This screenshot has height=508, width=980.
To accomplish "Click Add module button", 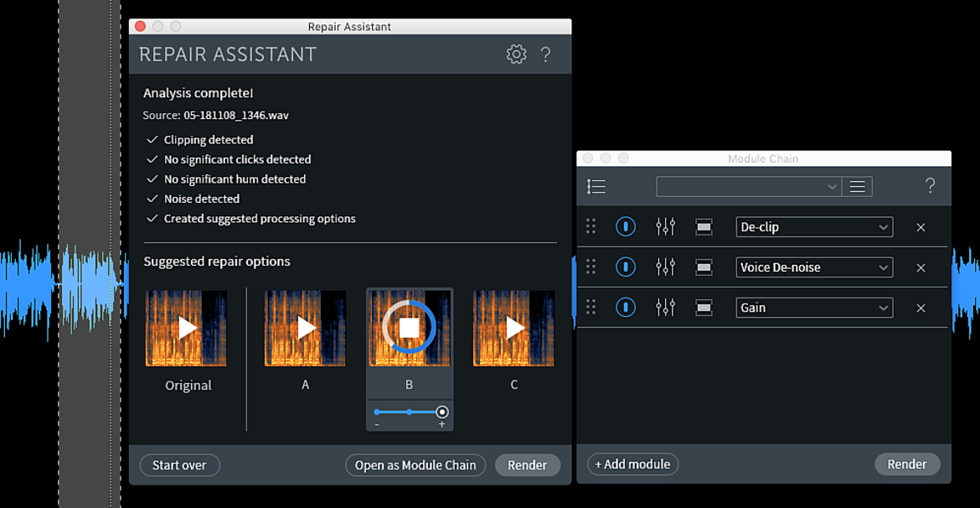I will click(x=632, y=464).
